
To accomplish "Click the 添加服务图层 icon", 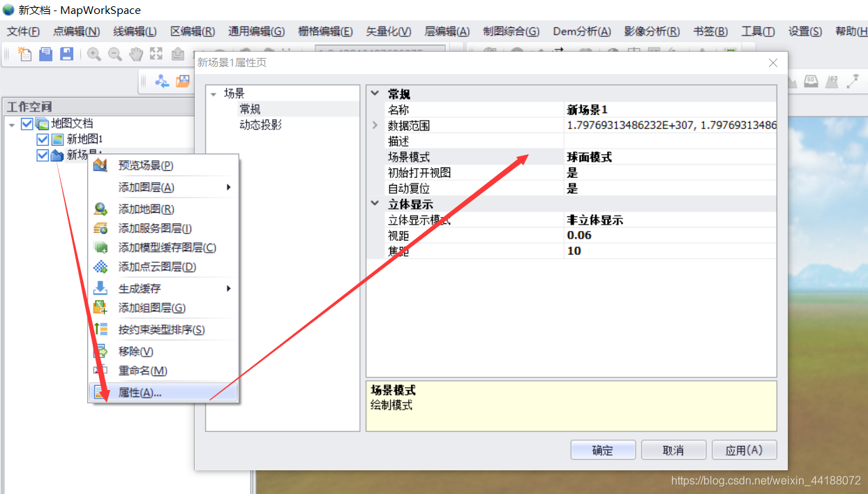I will [x=100, y=228].
